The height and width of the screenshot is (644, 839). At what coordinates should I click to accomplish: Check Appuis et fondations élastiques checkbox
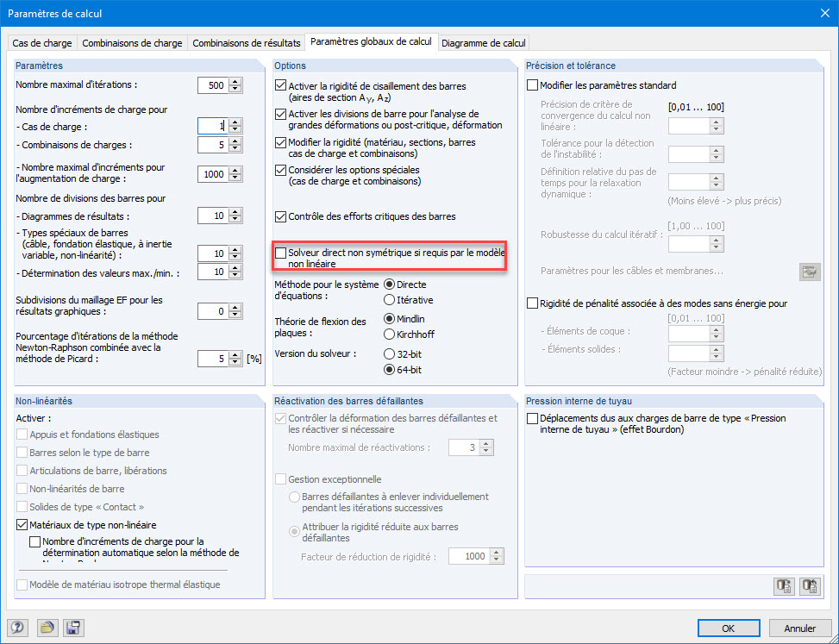click(x=22, y=435)
